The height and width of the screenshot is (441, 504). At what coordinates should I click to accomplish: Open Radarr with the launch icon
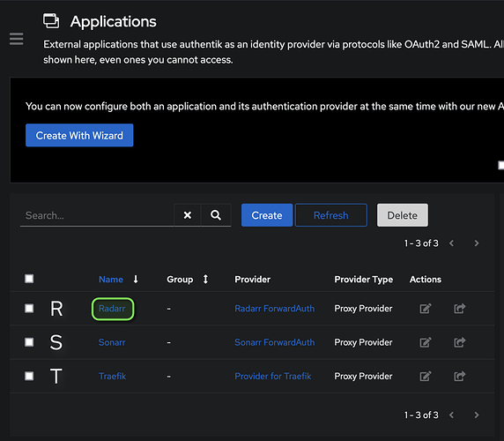pos(460,309)
